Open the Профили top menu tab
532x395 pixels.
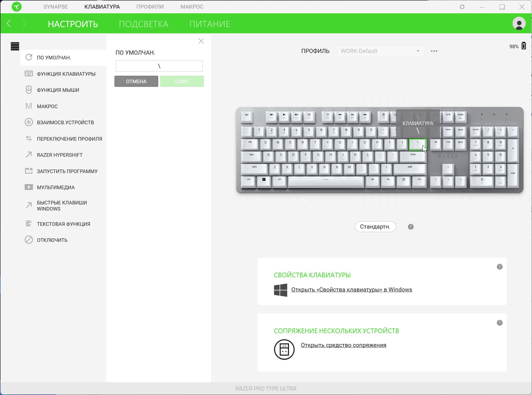tap(150, 7)
